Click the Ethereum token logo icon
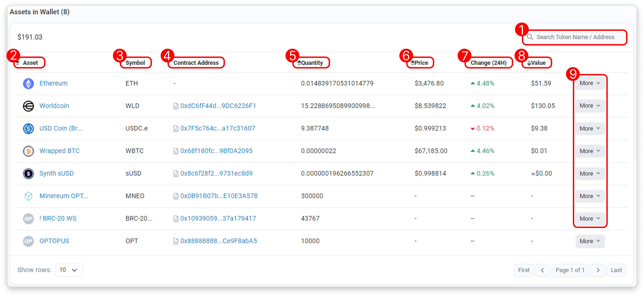 click(28, 83)
